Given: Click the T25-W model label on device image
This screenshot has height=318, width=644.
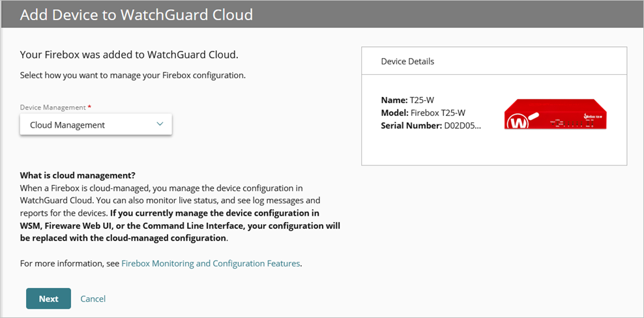Looking at the screenshot, I should coord(596,115).
